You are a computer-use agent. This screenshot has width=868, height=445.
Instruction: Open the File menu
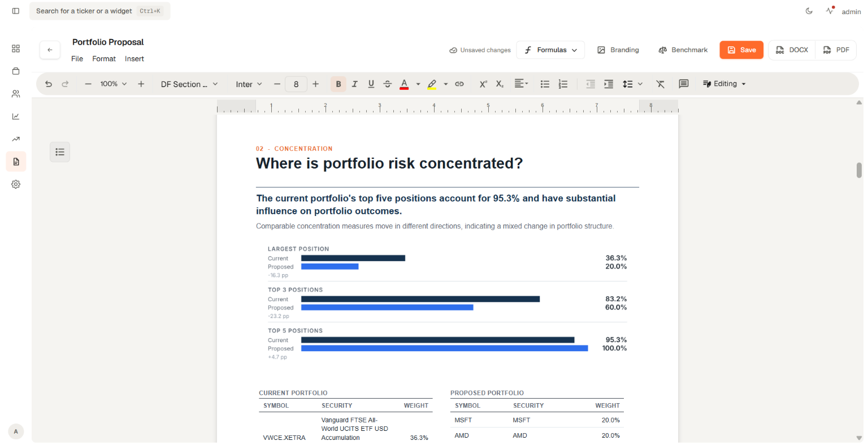coord(77,59)
